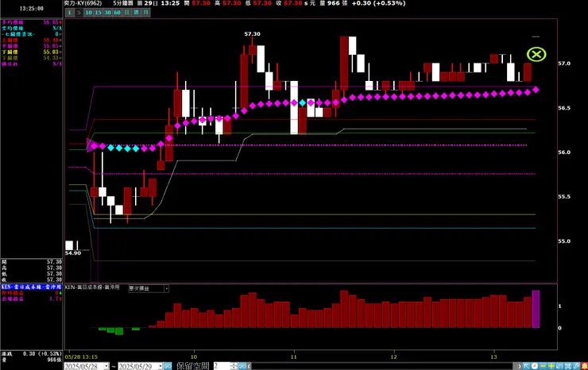
Task: Switch to the 10-minute chart period
Action: (88, 13)
